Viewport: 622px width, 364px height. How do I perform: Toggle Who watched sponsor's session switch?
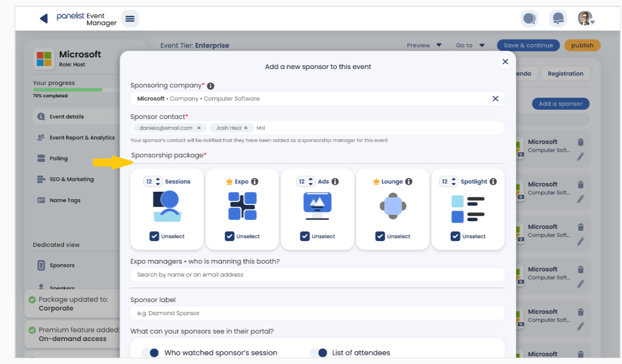(150, 353)
